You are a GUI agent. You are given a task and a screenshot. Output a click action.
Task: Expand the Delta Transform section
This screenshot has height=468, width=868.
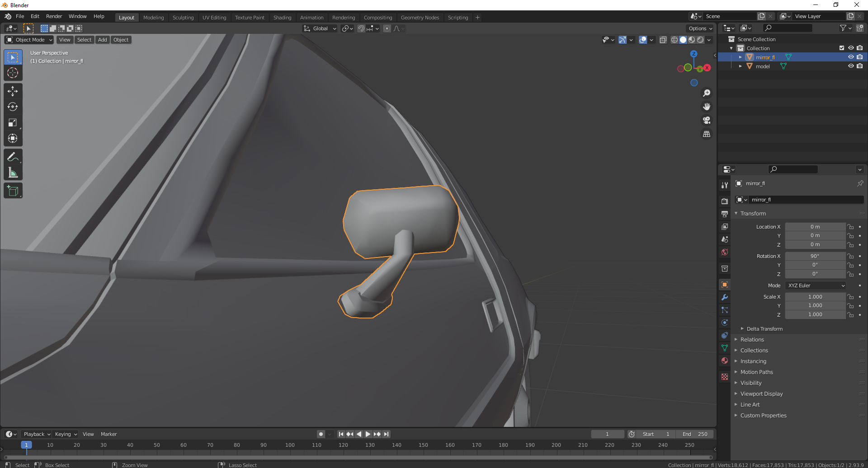click(x=764, y=329)
